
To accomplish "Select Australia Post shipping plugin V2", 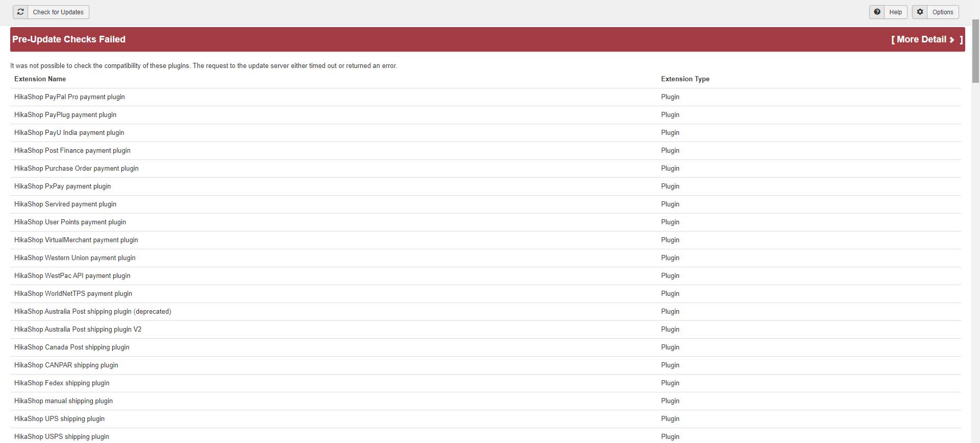I will pyautogui.click(x=78, y=330).
